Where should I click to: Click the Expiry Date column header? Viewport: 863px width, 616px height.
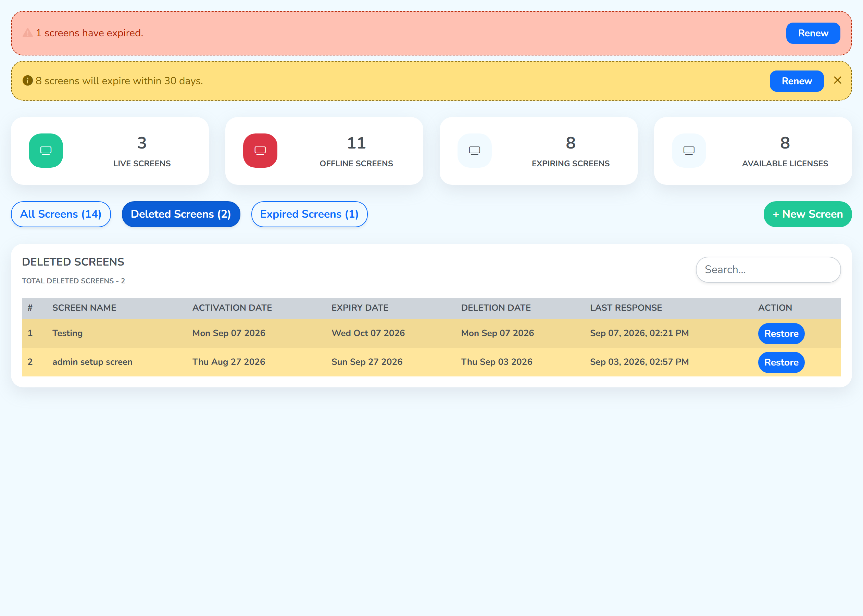(360, 308)
